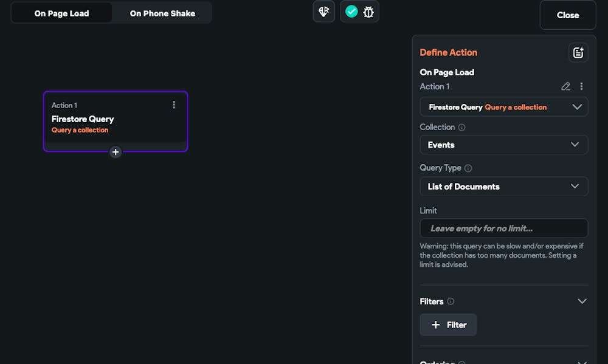Open three-dot menu beside Action 1 in panel
Viewport: 608px width, 364px height.
coord(581,86)
